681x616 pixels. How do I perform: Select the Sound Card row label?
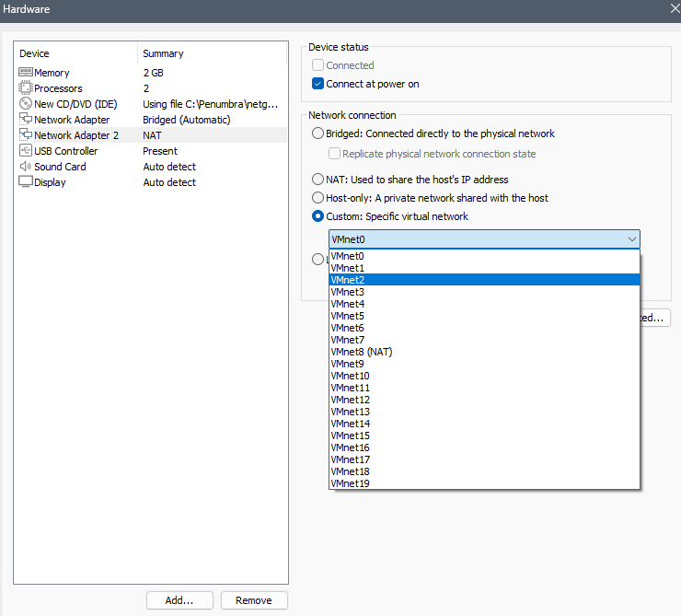click(x=60, y=167)
